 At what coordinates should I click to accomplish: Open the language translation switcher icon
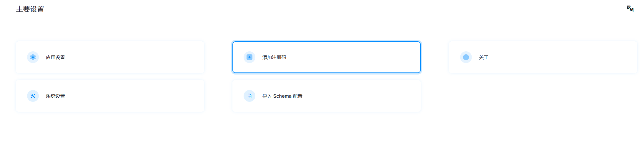click(x=630, y=9)
